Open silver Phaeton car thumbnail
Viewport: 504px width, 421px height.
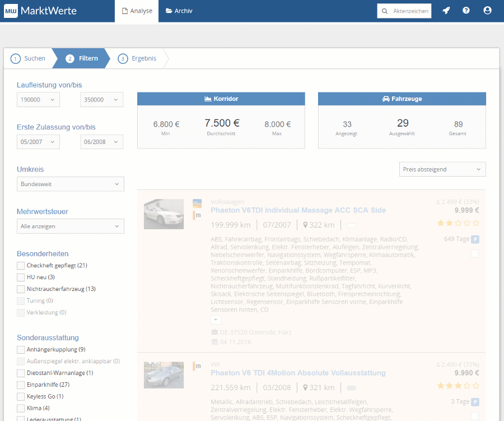point(164,375)
